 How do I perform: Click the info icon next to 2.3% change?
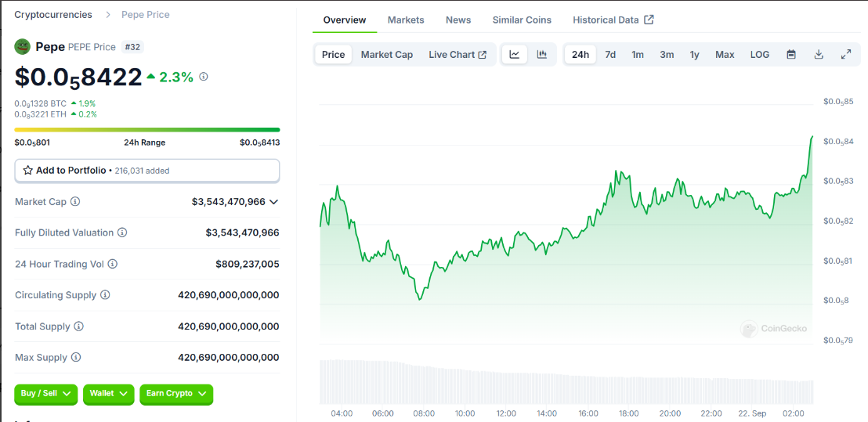pos(204,76)
